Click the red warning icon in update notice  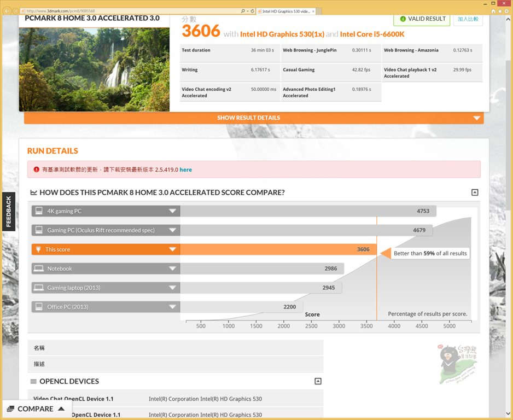(36, 170)
